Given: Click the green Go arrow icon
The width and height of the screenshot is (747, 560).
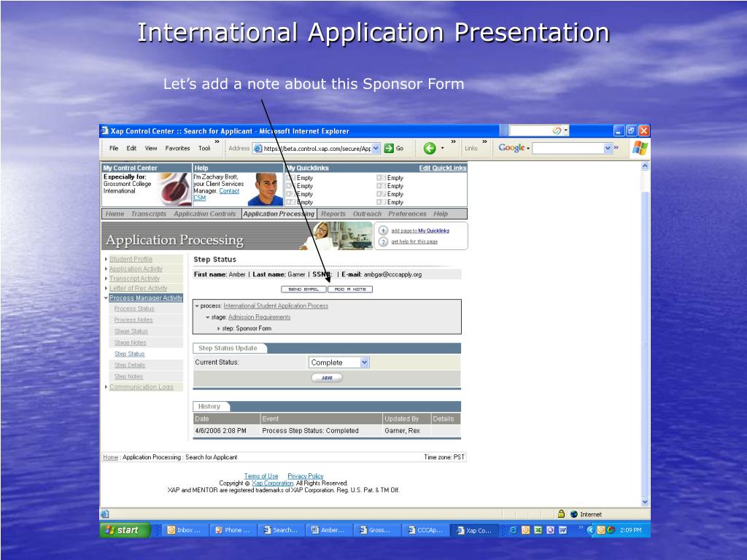Looking at the screenshot, I should tap(389, 148).
